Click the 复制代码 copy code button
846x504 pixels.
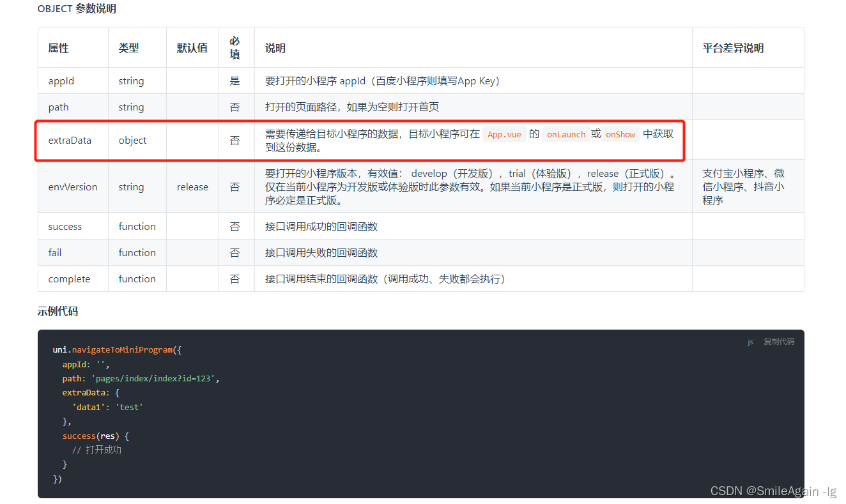779,342
